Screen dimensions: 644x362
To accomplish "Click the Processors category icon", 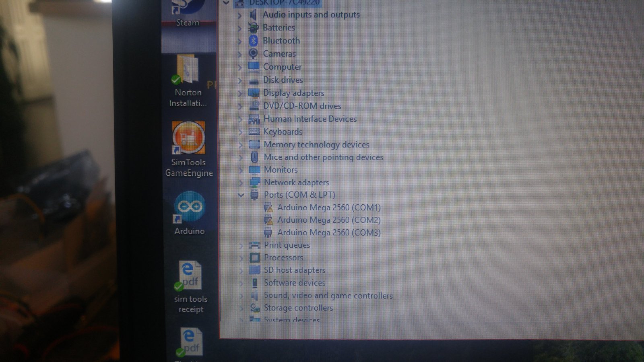I will pos(255,257).
